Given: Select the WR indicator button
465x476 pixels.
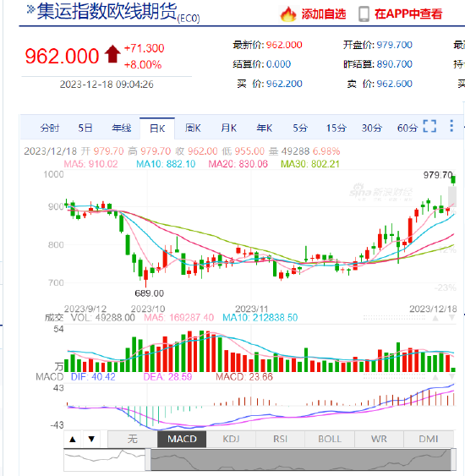Looking at the screenshot, I should pos(379,439).
